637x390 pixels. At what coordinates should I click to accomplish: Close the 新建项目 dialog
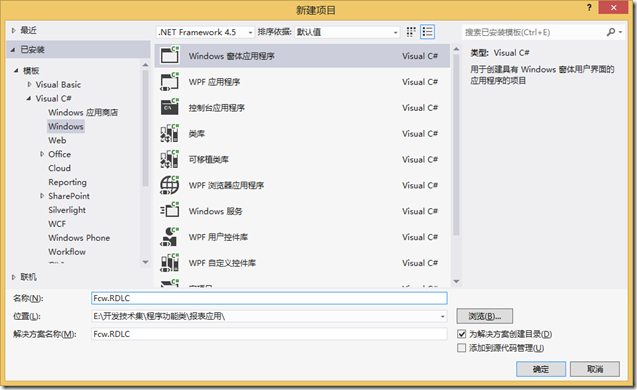613,7
